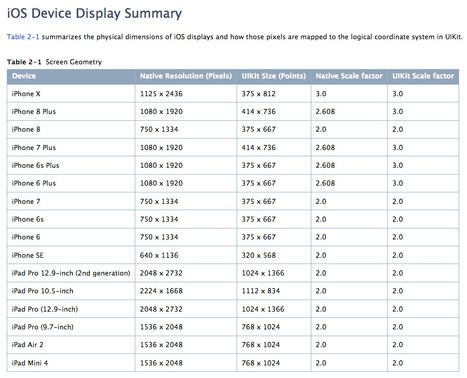Select the 640 x 1136 resolution cell
This screenshot has height=378, width=467.
coord(186,255)
